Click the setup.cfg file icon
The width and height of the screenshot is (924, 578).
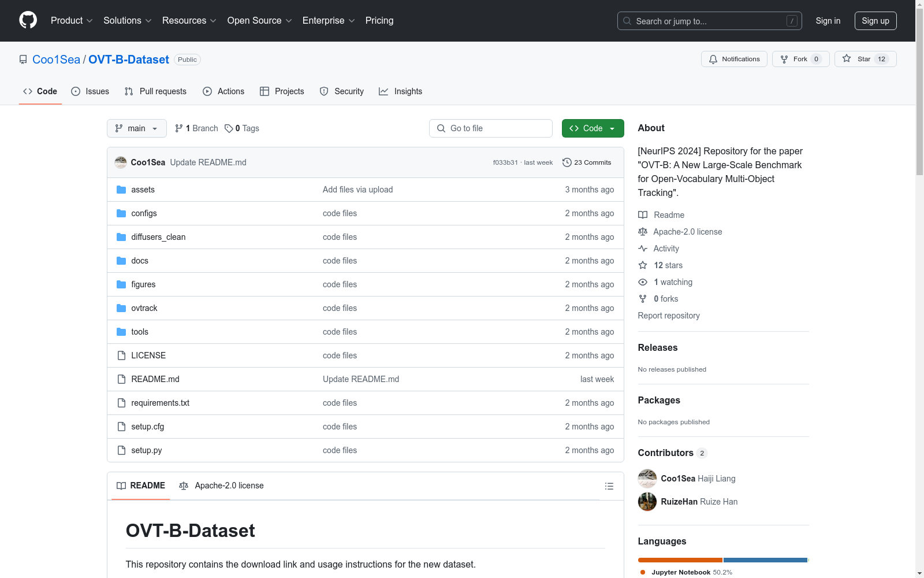[x=121, y=427]
